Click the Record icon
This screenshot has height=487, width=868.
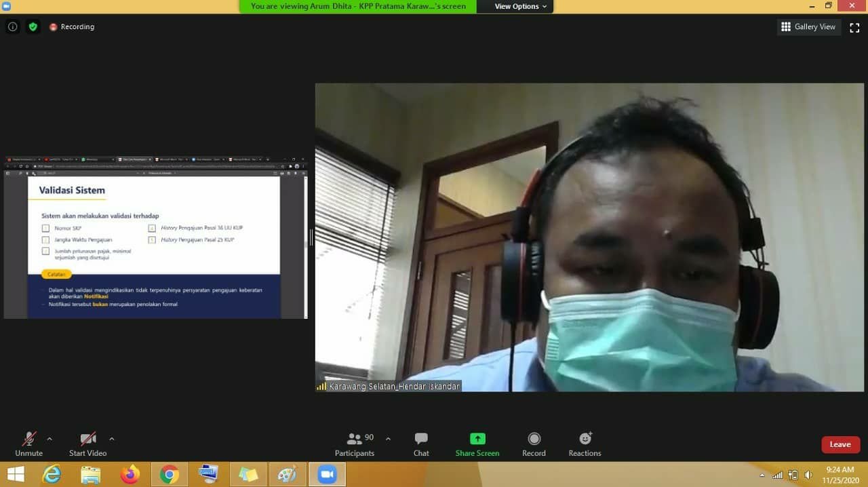point(534,439)
